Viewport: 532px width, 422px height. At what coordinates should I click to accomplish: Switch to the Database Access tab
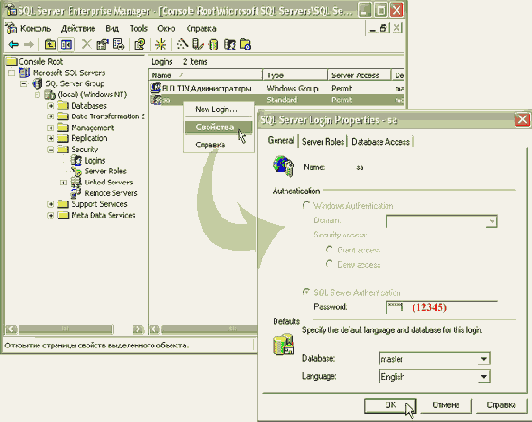[380, 141]
